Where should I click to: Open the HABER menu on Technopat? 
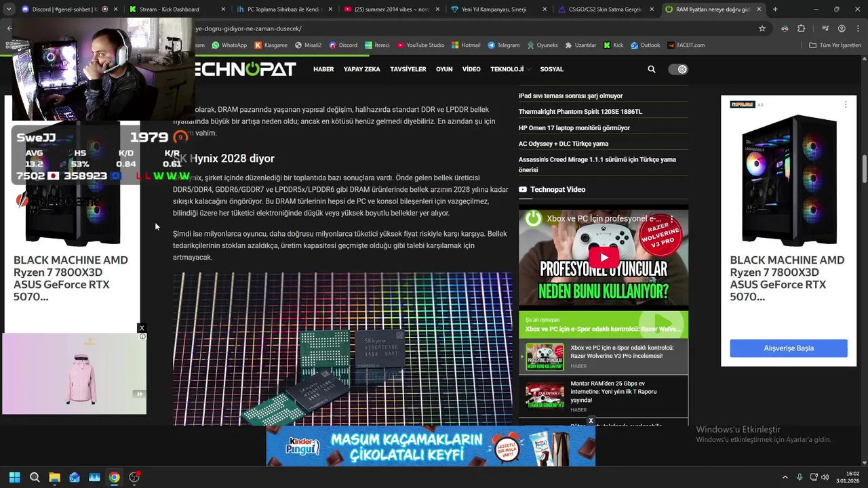[x=323, y=69]
